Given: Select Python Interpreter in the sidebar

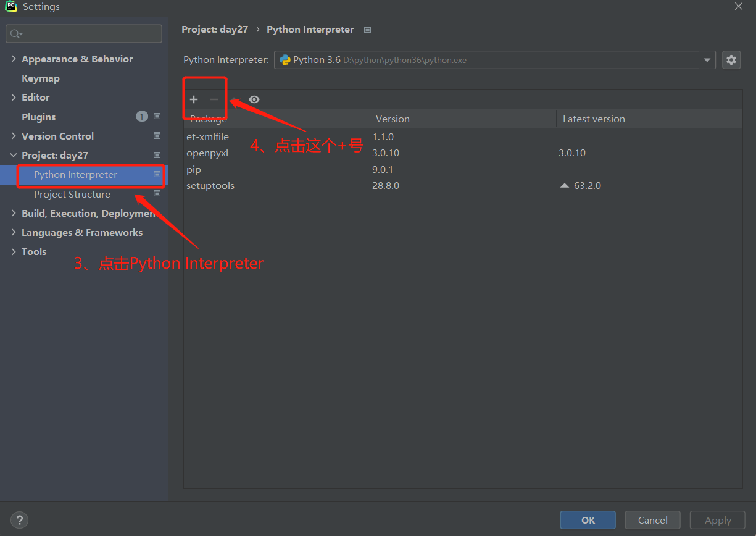Looking at the screenshot, I should pyautogui.click(x=75, y=175).
